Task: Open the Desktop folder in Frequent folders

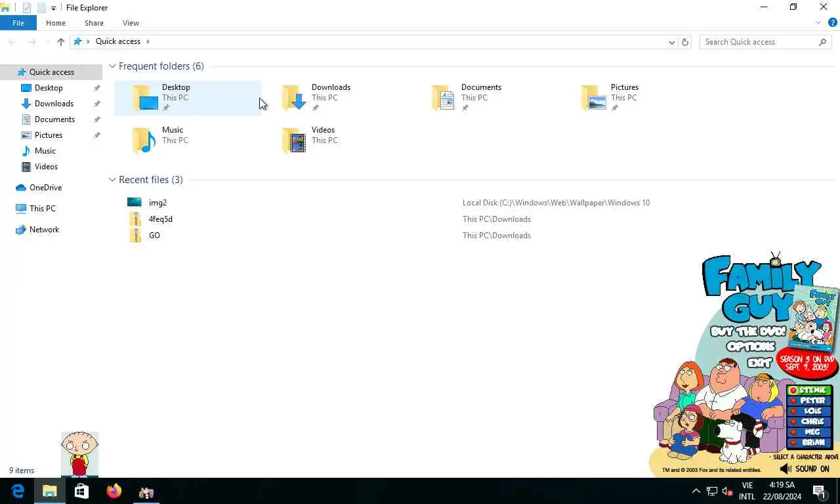Action: tap(188, 98)
